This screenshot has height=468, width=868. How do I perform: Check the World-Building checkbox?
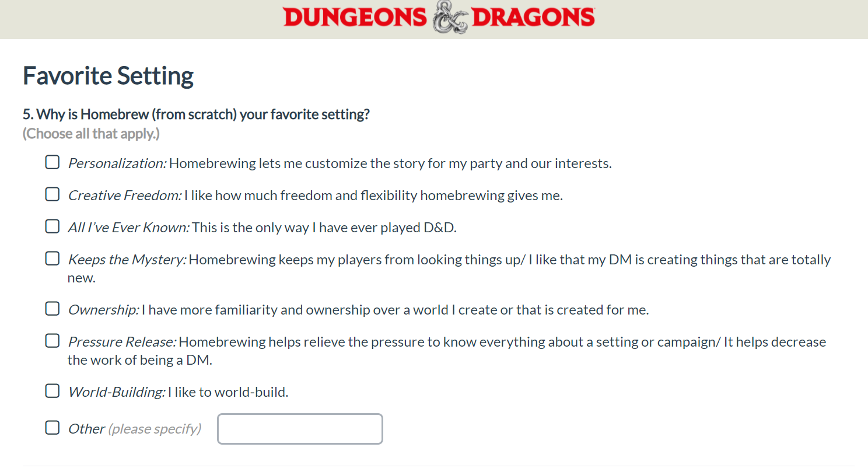(52, 391)
